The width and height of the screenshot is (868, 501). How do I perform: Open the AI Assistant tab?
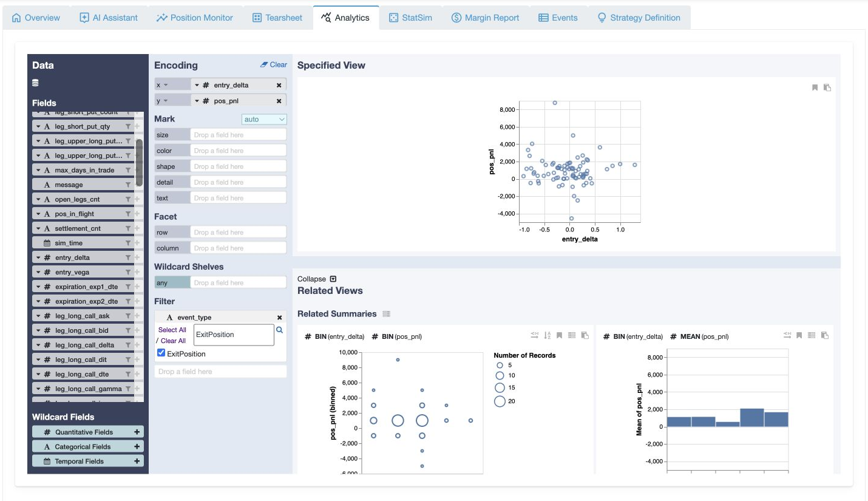(x=109, y=18)
